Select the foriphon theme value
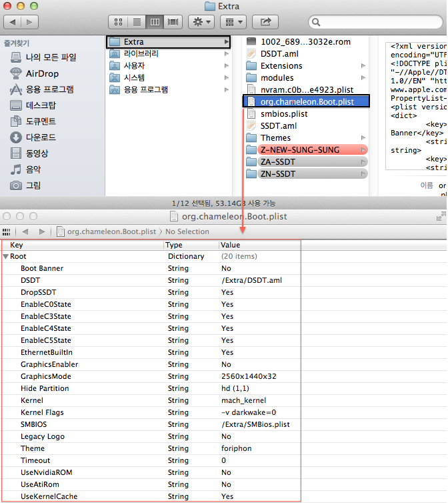The width and height of the screenshot is (448, 503). pos(237,448)
